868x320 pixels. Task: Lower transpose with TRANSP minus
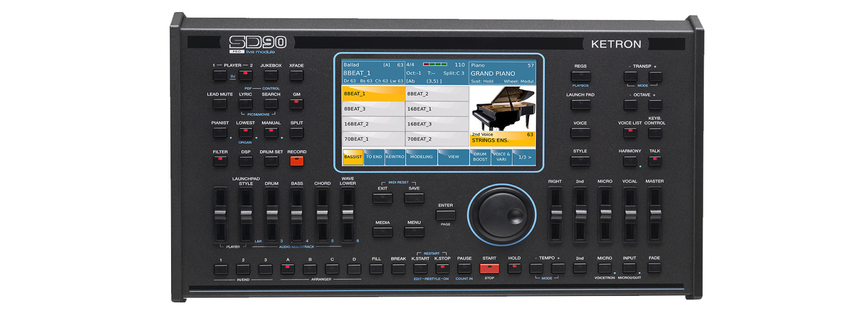click(630, 76)
